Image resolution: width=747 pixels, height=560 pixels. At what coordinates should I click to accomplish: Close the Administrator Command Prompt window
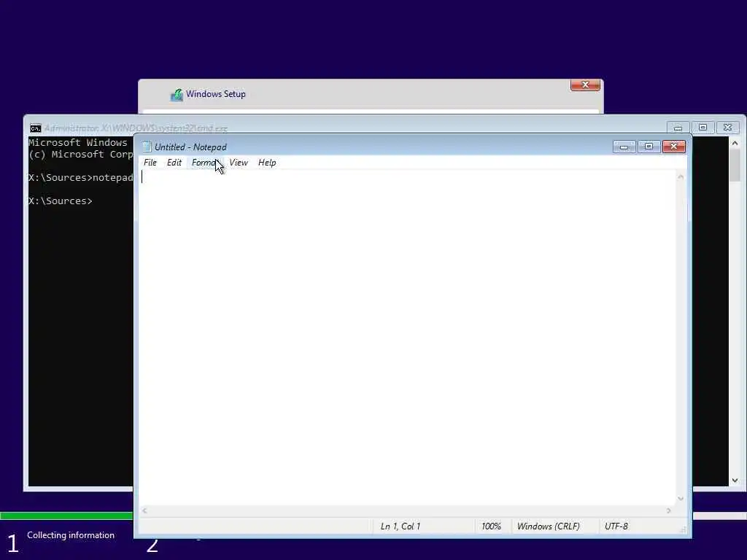click(727, 127)
